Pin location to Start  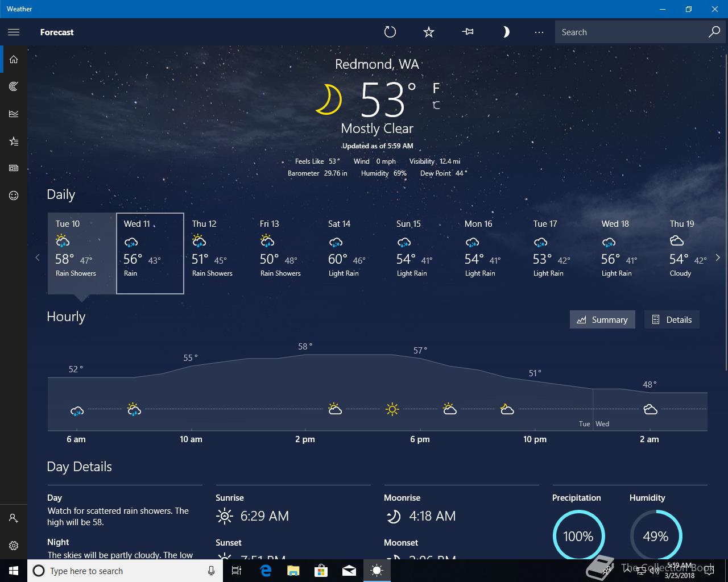(x=468, y=32)
